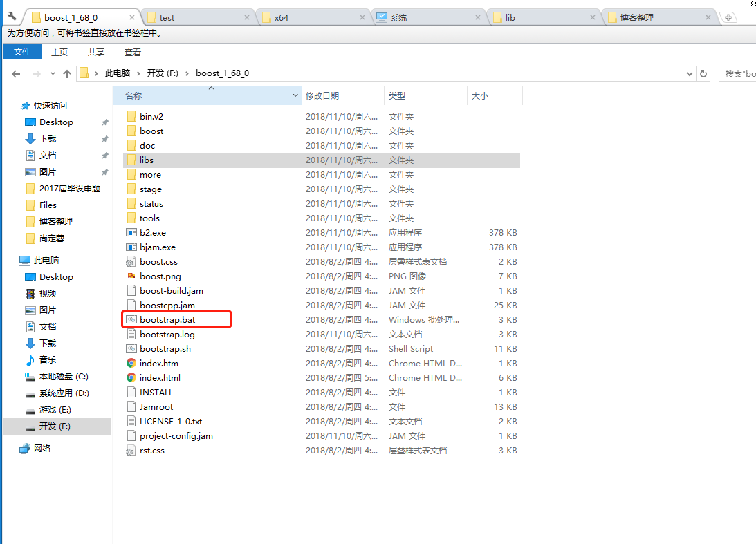The image size is (756, 544).
Task: Click the 网络 icon in the sidebar
Action: [24, 448]
